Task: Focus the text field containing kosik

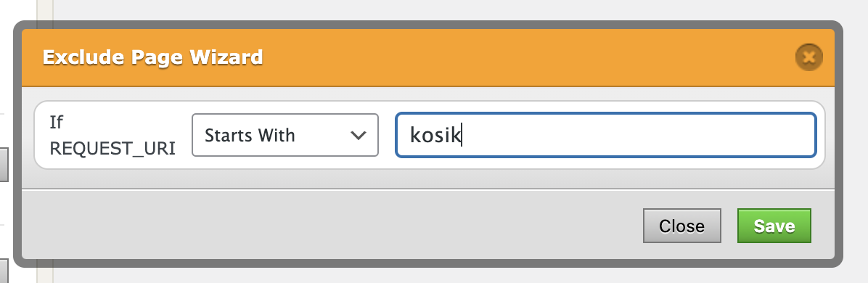Action: point(605,135)
